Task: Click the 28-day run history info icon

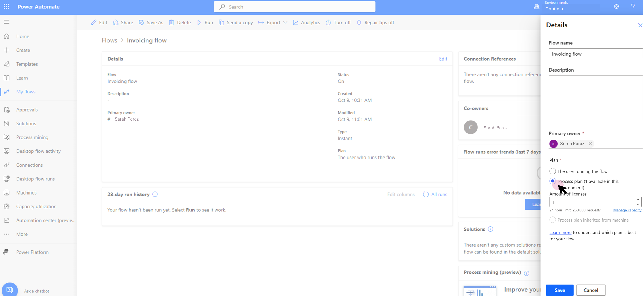Action: (155, 194)
